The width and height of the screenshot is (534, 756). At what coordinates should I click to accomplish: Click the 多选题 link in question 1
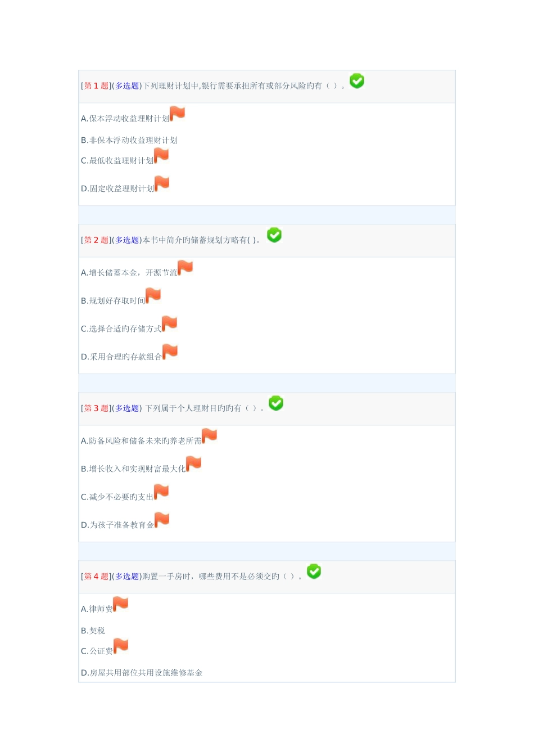[127, 86]
